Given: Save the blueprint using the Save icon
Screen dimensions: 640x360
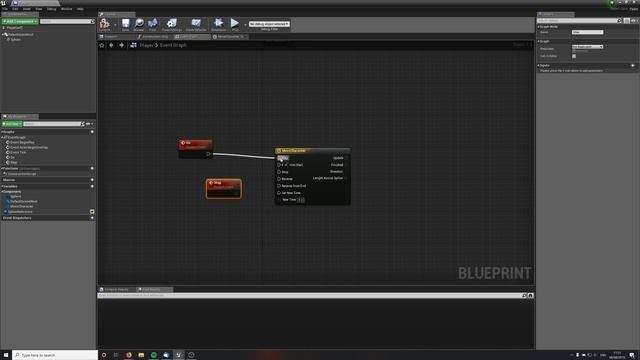Looking at the screenshot, I should point(125,24).
